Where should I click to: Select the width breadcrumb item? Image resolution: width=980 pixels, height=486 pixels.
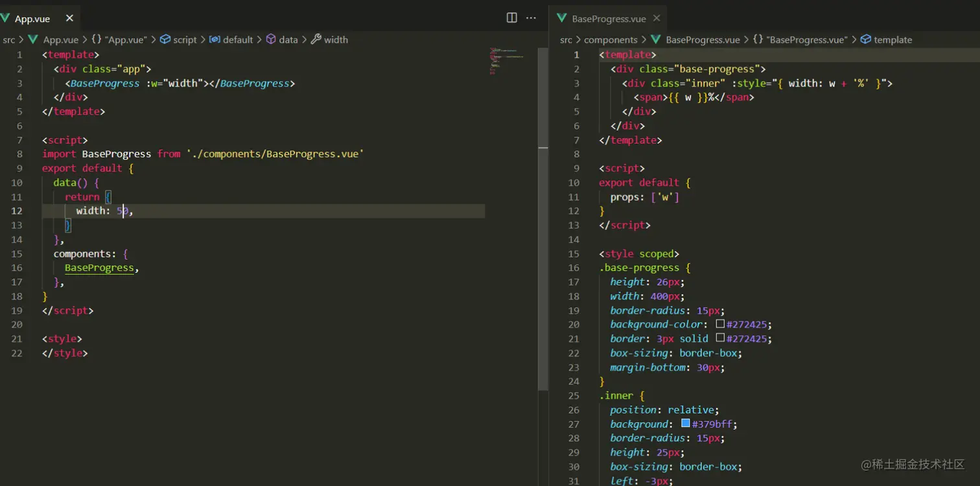tap(336, 40)
